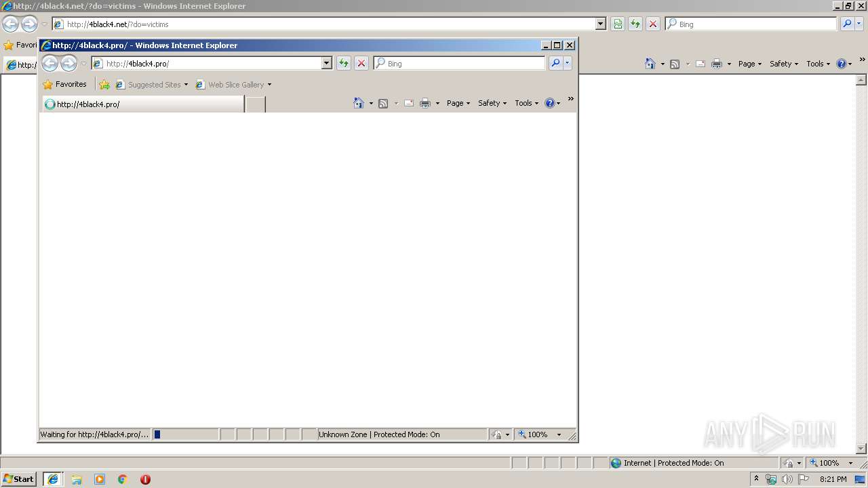868x488 pixels.
Task: Click Stop icon in front window address bar
Action: pos(361,63)
